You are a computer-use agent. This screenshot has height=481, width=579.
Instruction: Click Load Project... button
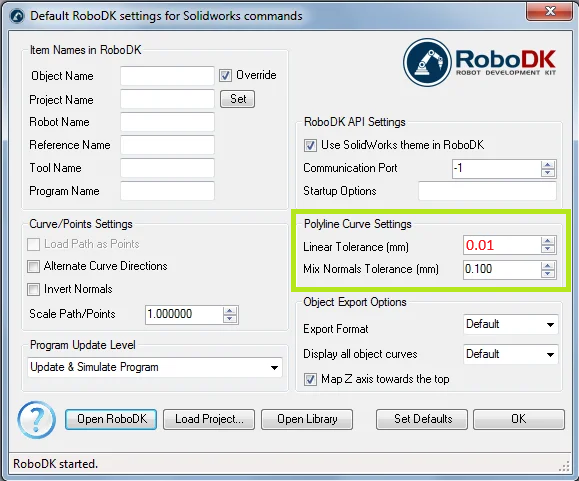[209, 419]
